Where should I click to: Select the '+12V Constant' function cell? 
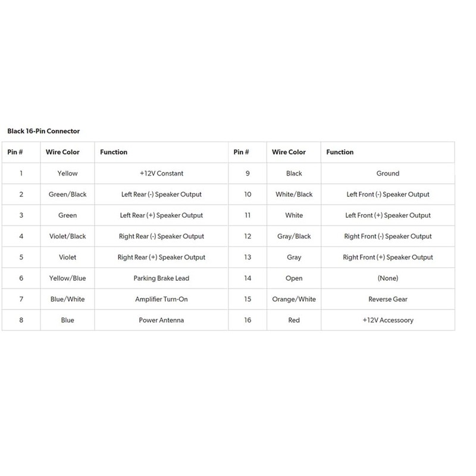pyautogui.click(x=161, y=174)
